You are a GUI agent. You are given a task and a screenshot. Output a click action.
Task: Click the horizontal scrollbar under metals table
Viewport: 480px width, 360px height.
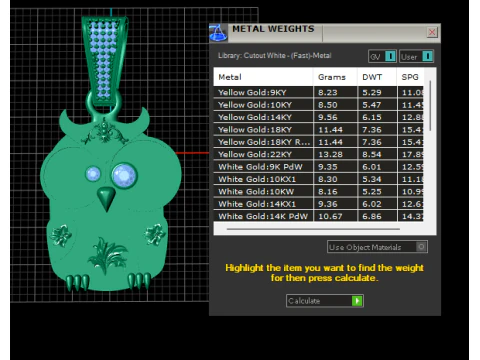pos(313,229)
